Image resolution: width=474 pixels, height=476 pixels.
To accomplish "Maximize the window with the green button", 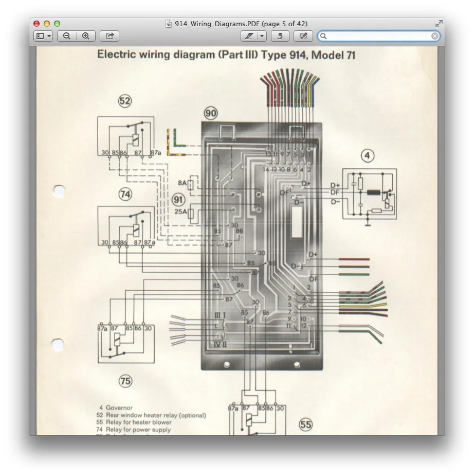I will [57, 24].
